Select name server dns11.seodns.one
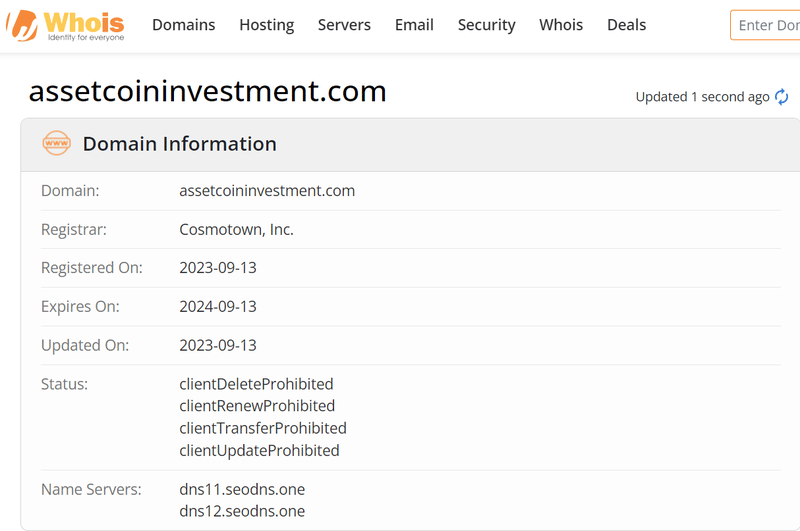 [x=242, y=490]
